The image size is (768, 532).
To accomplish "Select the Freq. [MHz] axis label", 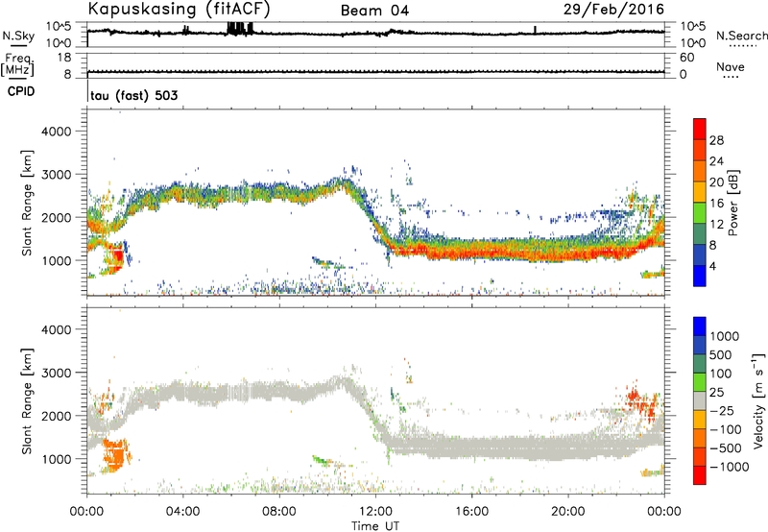I will coord(17,64).
